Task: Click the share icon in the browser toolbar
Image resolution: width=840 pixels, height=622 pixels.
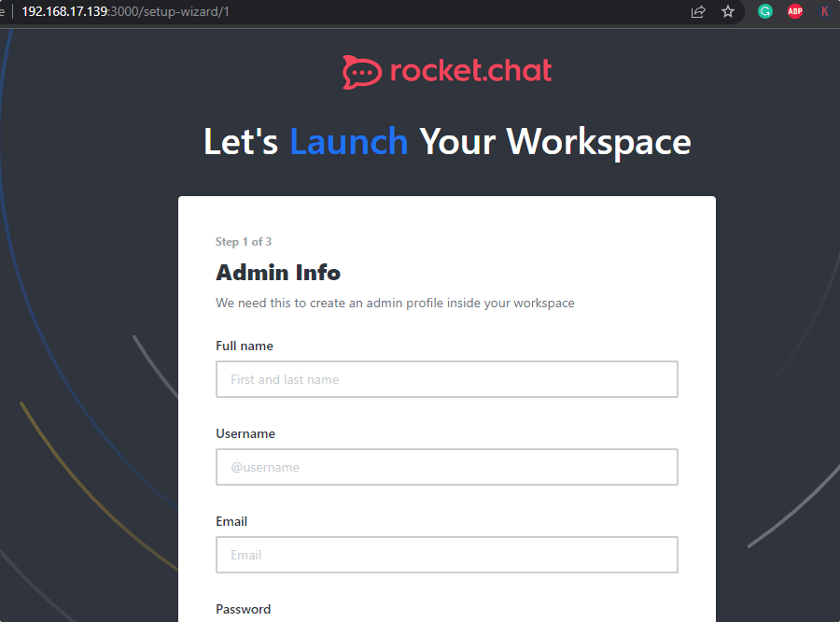Action: pyautogui.click(x=698, y=12)
